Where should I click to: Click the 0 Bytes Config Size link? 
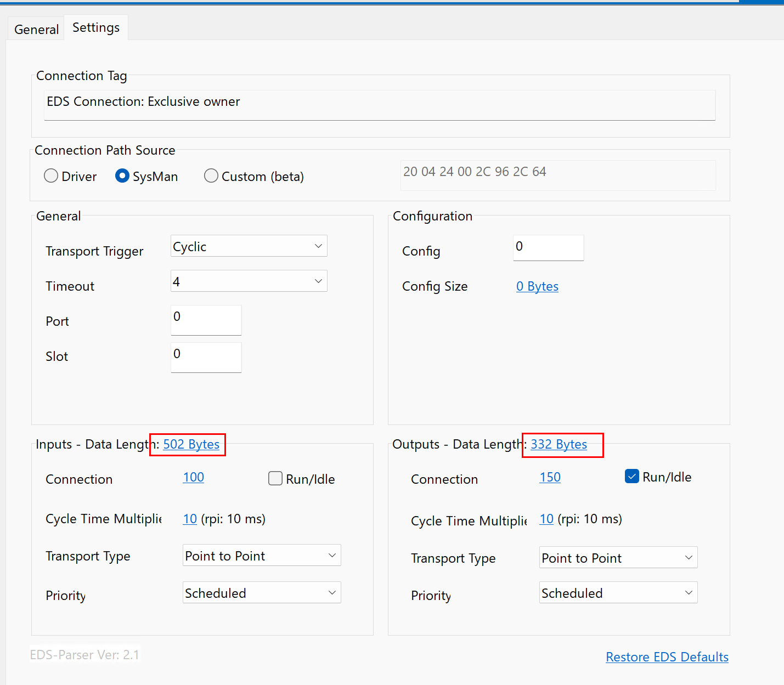[537, 286]
